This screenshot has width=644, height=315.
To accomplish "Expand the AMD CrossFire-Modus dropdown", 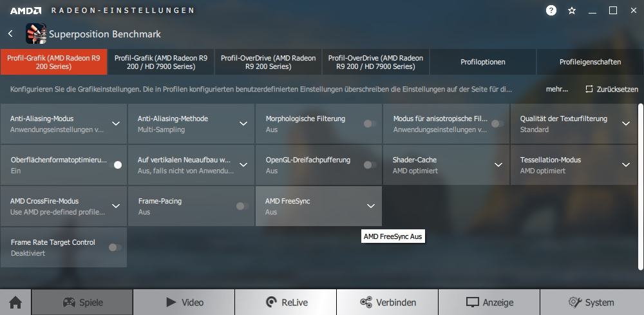I will tap(116, 205).
